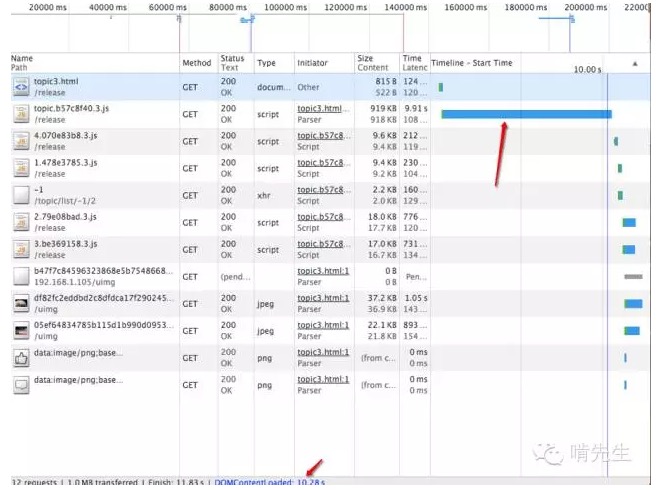The image size is (661, 490).
Task: Click the xhr type cell of the -1 request
Action: [x=264, y=195]
